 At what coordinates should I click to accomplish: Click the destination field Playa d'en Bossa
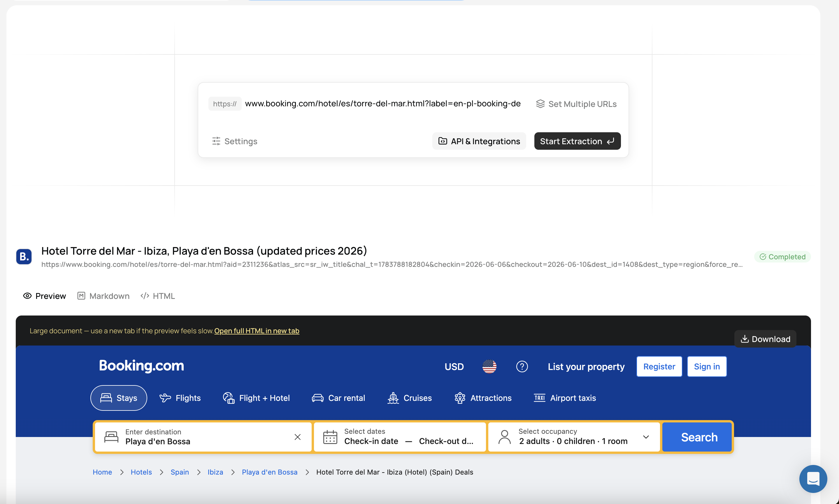pyautogui.click(x=203, y=437)
